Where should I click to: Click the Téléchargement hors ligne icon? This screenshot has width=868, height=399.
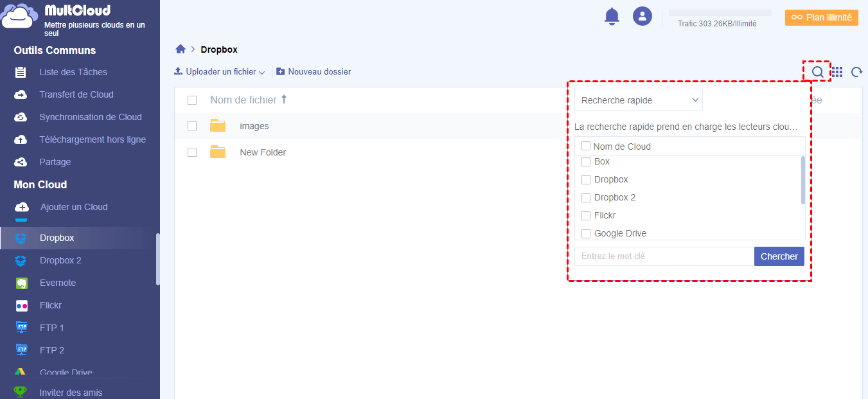(21, 139)
